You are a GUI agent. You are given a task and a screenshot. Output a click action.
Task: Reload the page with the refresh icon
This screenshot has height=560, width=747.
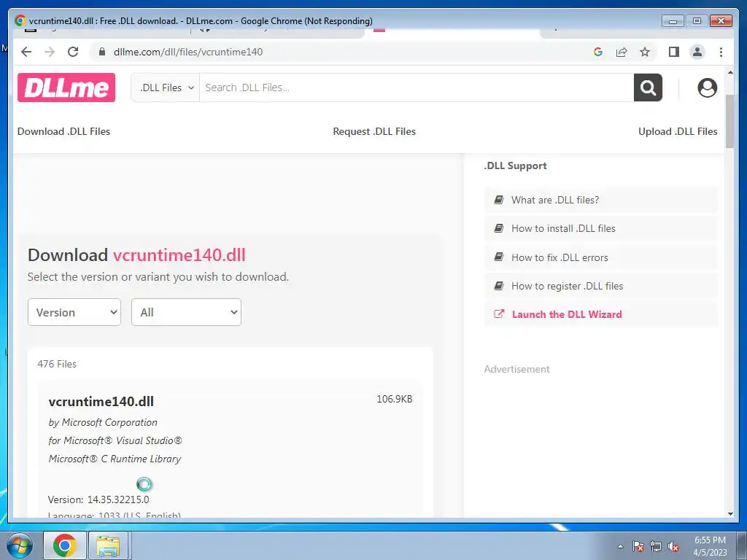coord(73,52)
